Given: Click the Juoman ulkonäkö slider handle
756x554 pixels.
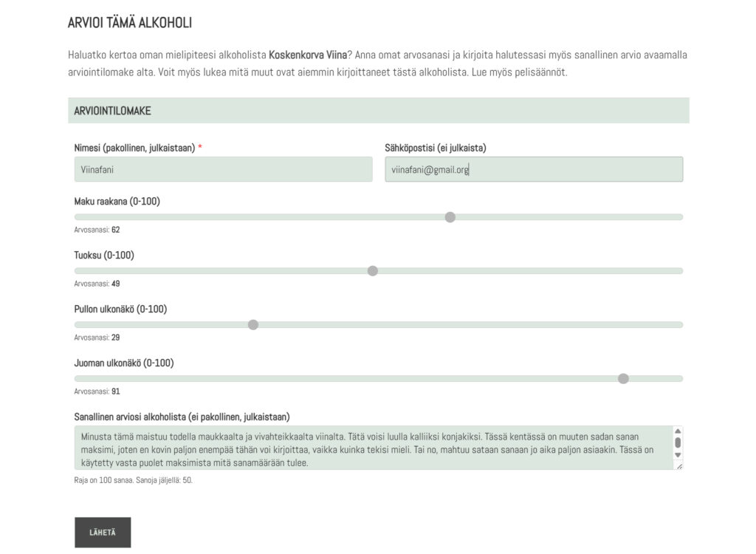Looking at the screenshot, I should pyautogui.click(x=623, y=379).
